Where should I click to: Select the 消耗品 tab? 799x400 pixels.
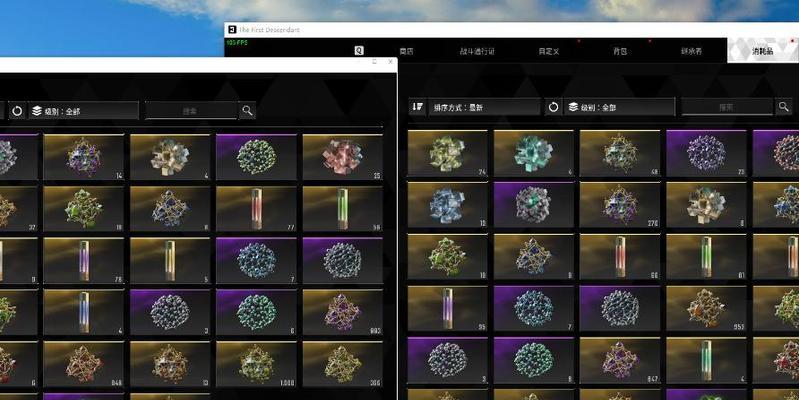coord(763,50)
